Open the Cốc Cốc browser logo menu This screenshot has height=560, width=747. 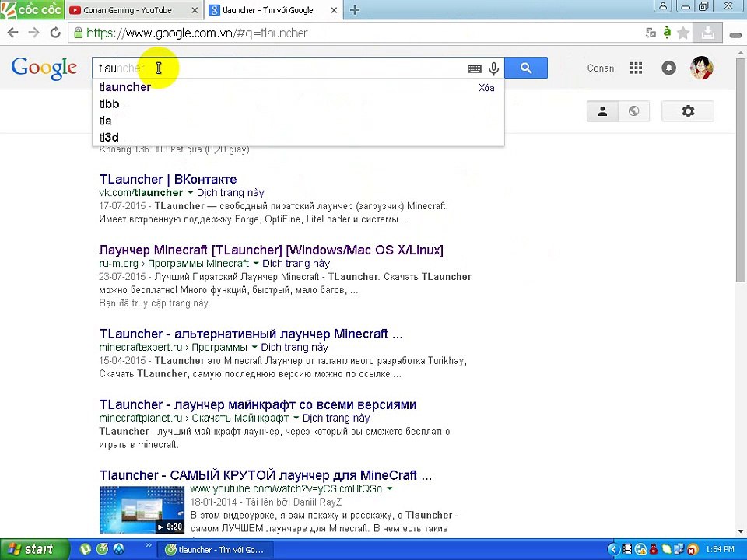(x=32, y=9)
